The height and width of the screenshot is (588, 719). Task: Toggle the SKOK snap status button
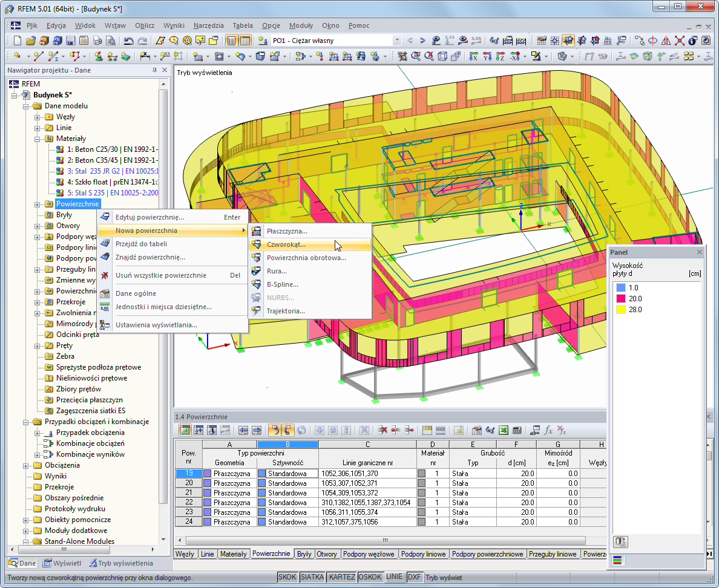287,577
